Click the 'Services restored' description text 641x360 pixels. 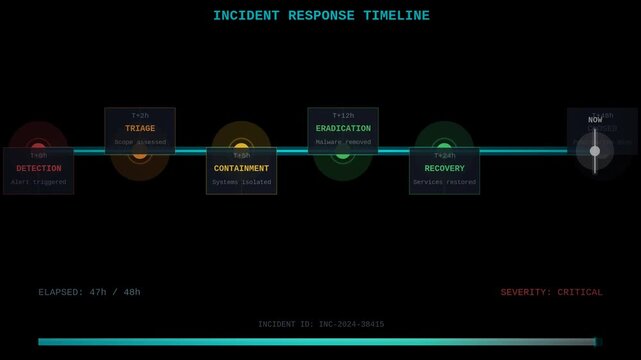pos(444,182)
